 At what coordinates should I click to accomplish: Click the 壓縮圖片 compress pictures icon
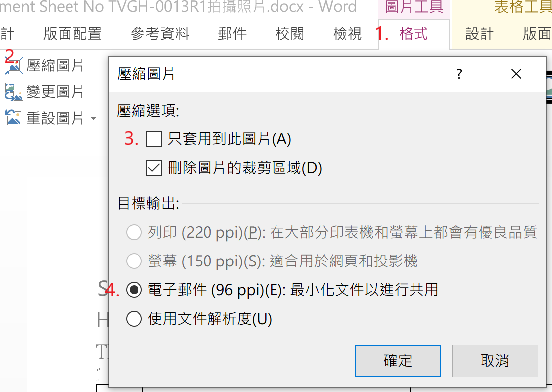(x=14, y=66)
